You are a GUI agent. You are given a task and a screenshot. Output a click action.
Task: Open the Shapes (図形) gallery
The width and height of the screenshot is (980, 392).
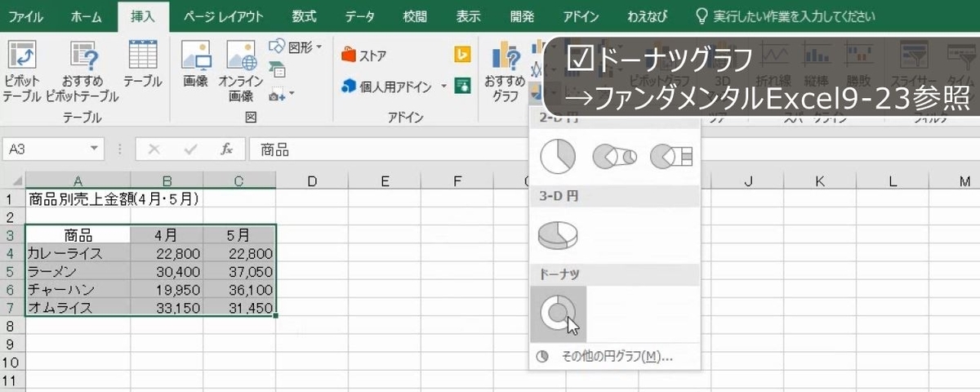click(296, 47)
